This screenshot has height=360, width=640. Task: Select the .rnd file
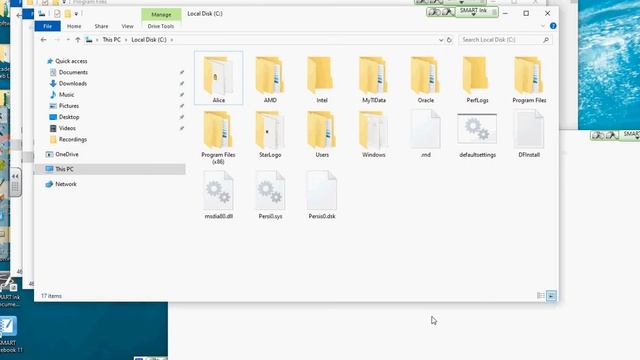pyautogui.click(x=425, y=134)
